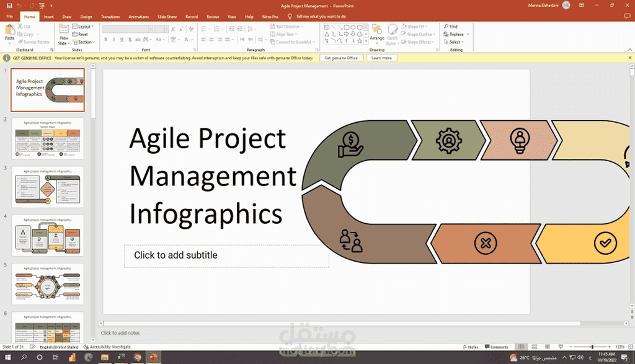Clear all formatting icon
635x364 pixels.
(x=191, y=29)
